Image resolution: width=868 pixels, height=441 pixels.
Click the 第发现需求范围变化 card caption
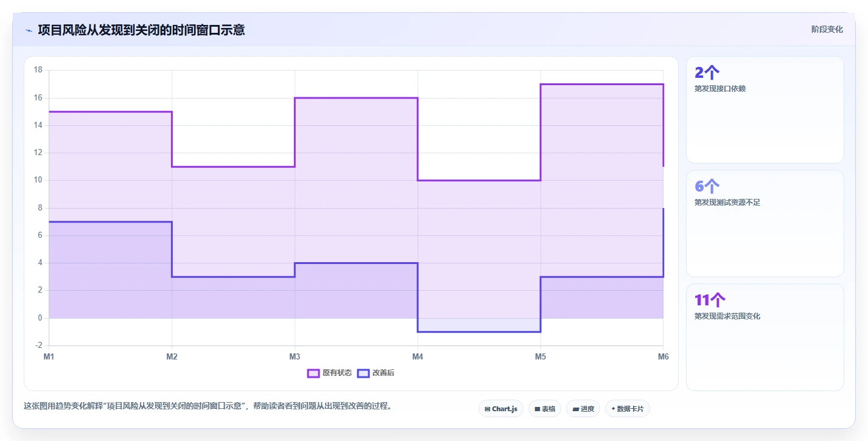coord(727,316)
